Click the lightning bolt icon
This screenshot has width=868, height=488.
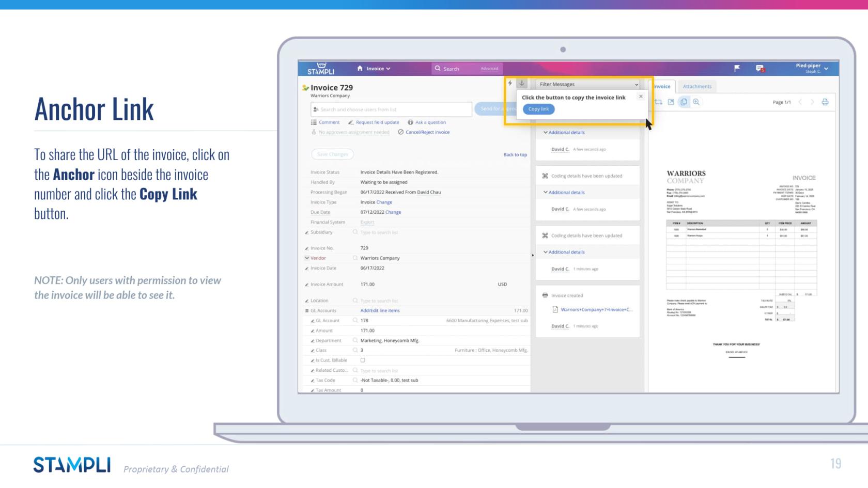click(510, 83)
